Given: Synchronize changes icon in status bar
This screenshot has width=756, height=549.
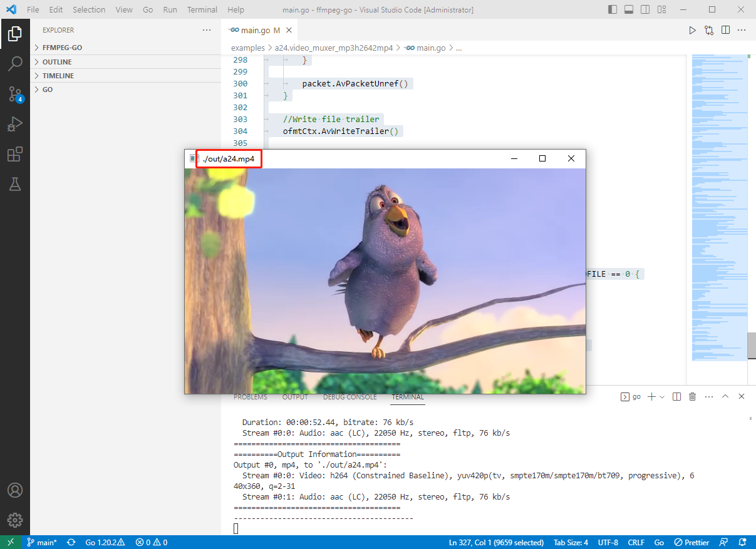Looking at the screenshot, I should (x=71, y=542).
